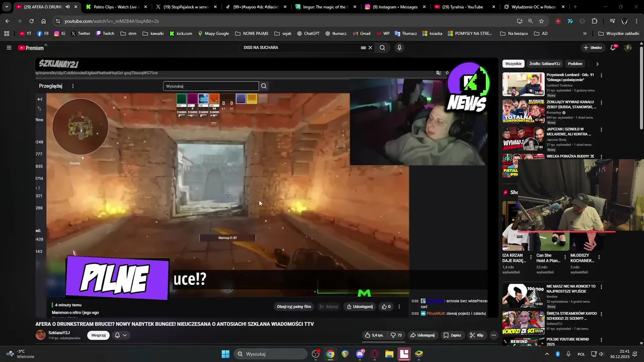This screenshot has height=362, width=644.
Task: Open NOWE PAJĄKI bookmark folder
Action: 252,34
